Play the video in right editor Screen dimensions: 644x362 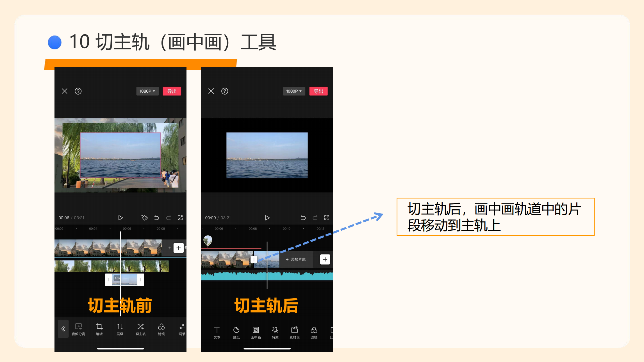[267, 218]
